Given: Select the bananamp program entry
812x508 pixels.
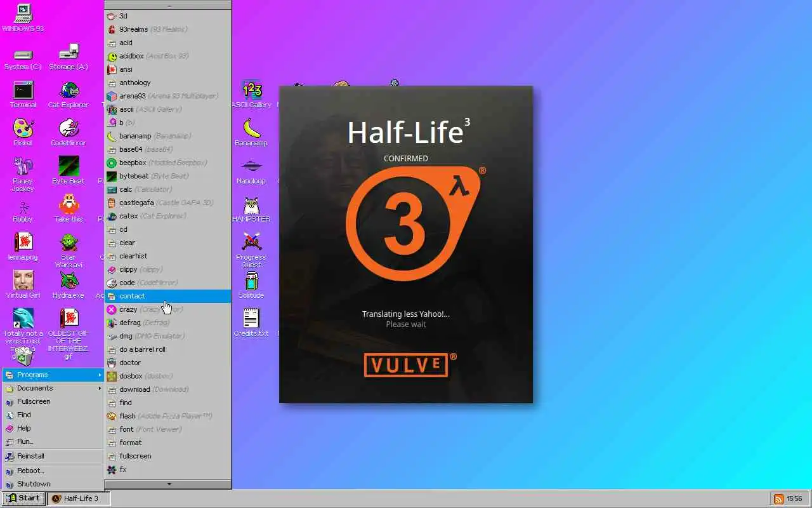Looking at the screenshot, I should click(x=168, y=136).
